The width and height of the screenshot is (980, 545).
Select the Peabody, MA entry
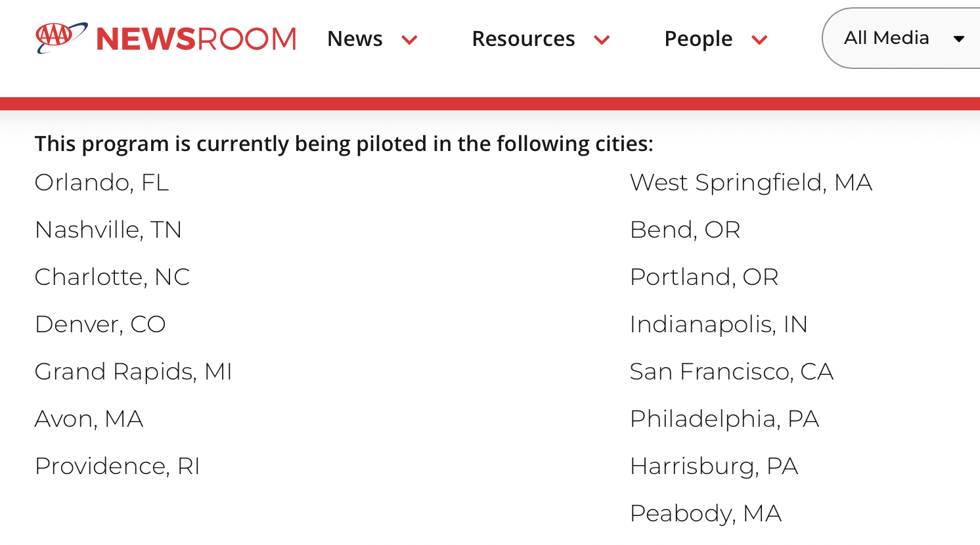click(705, 513)
